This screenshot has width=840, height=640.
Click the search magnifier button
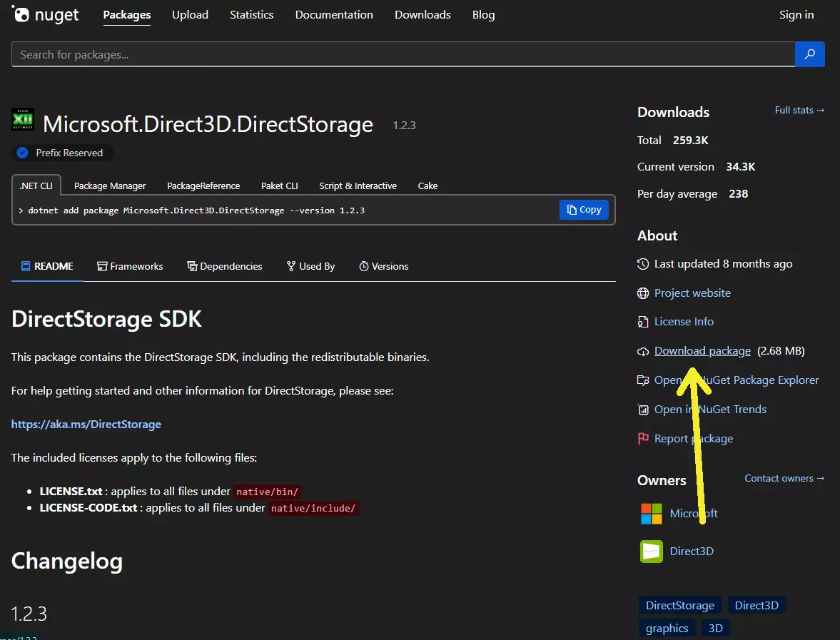pos(809,54)
